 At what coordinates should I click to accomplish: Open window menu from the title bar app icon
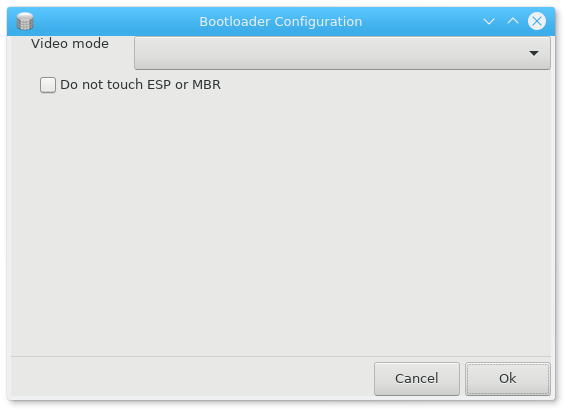pyautogui.click(x=25, y=21)
